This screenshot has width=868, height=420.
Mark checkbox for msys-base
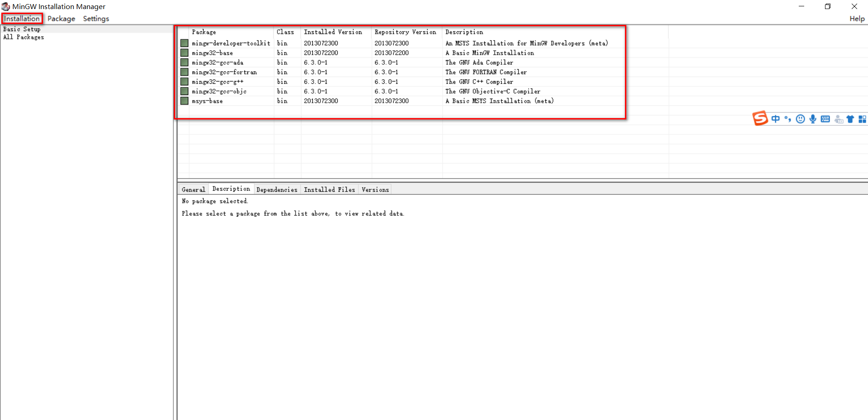(x=184, y=100)
